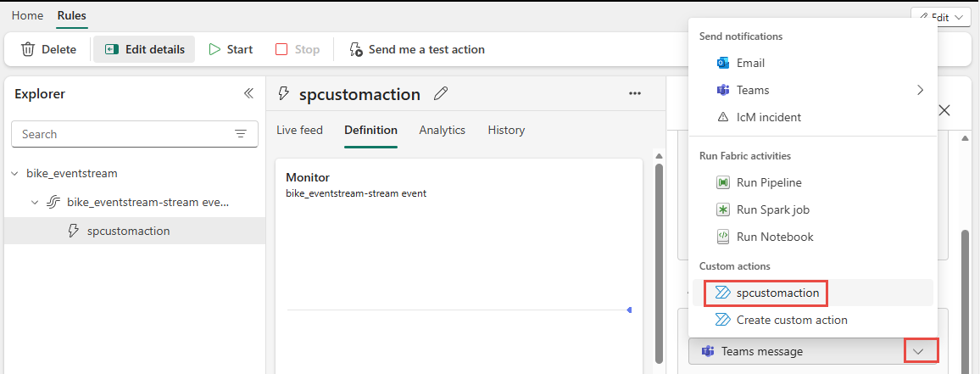Close the side pane with X
Screen dimensions: 980x374
pyautogui.click(x=944, y=110)
